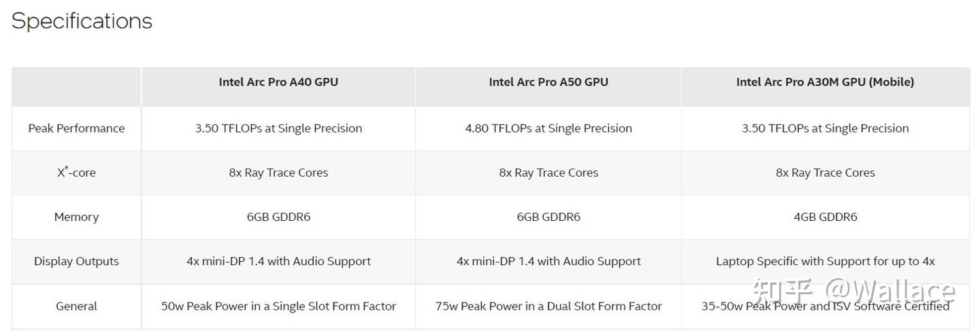This screenshot has height=331, width=980.
Task: Click the A40 GPU's 4x mini-DP 1.4 cell
Action: (x=278, y=261)
